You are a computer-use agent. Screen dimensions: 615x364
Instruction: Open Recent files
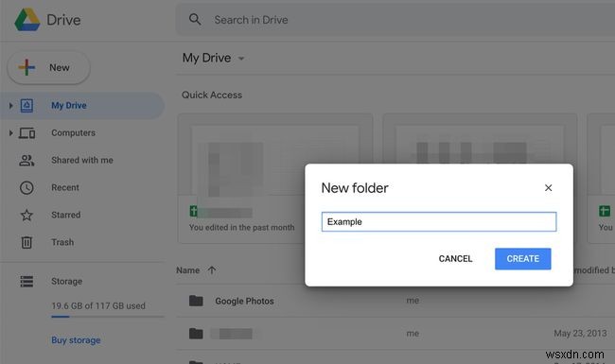65,188
